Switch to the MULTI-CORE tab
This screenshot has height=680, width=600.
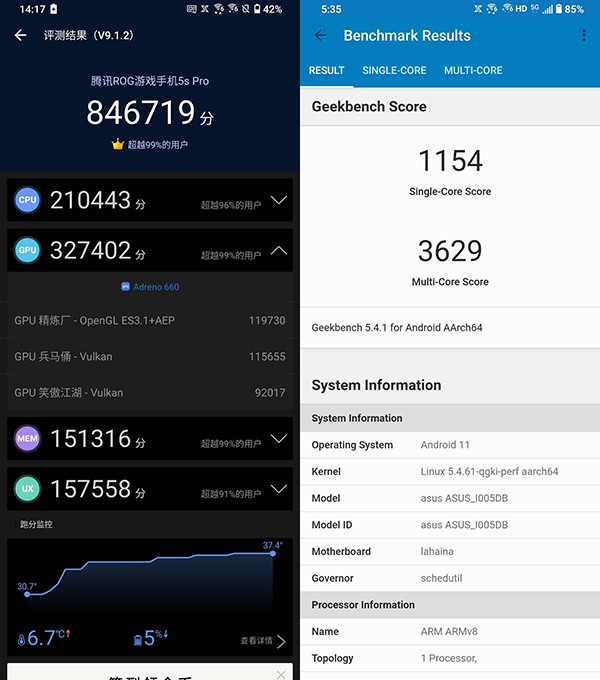coord(473,71)
